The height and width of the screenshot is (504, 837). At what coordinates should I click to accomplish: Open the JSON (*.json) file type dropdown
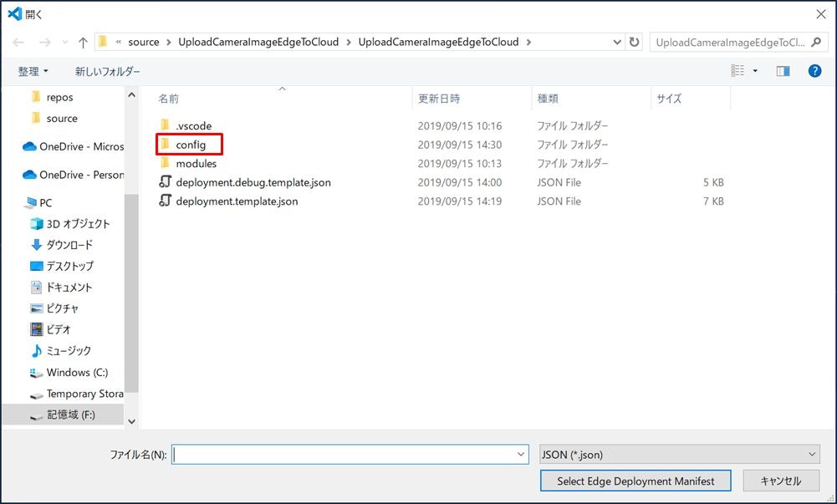pos(680,455)
